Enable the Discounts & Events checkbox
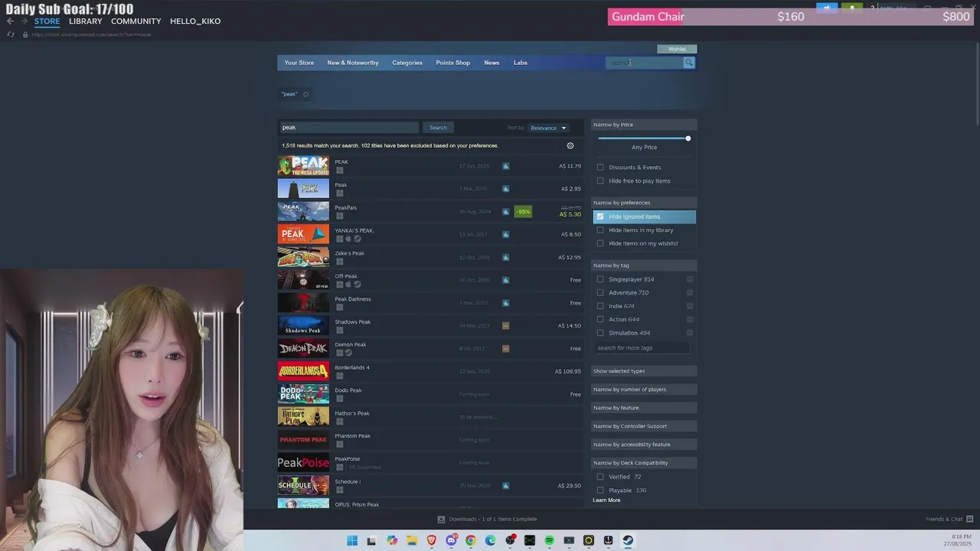Screen dimensions: 980x551 coord(600,167)
